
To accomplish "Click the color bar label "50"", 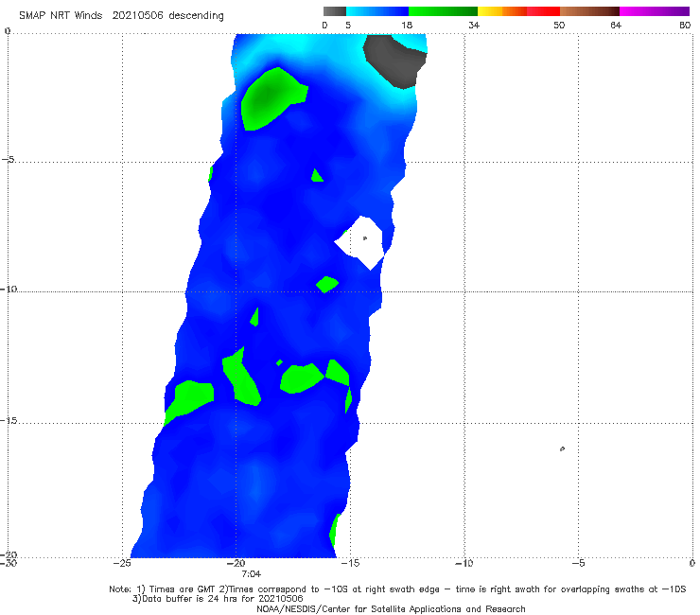I will (x=559, y=25).
